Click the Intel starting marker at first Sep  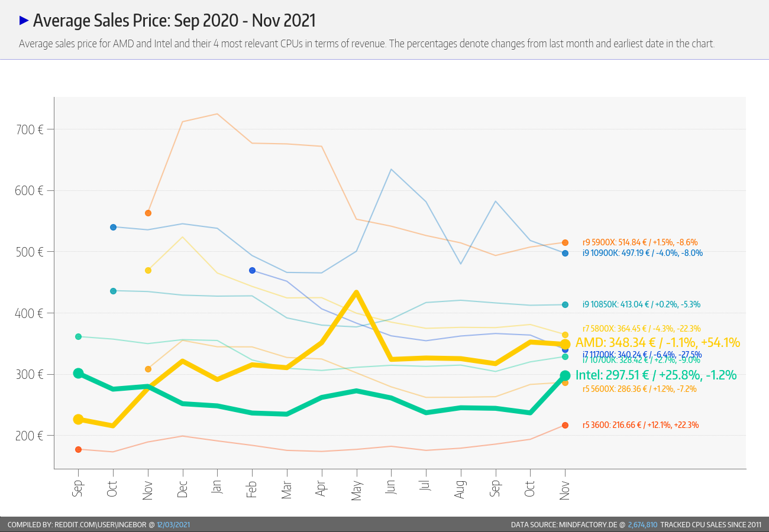[x=78, y=373]
